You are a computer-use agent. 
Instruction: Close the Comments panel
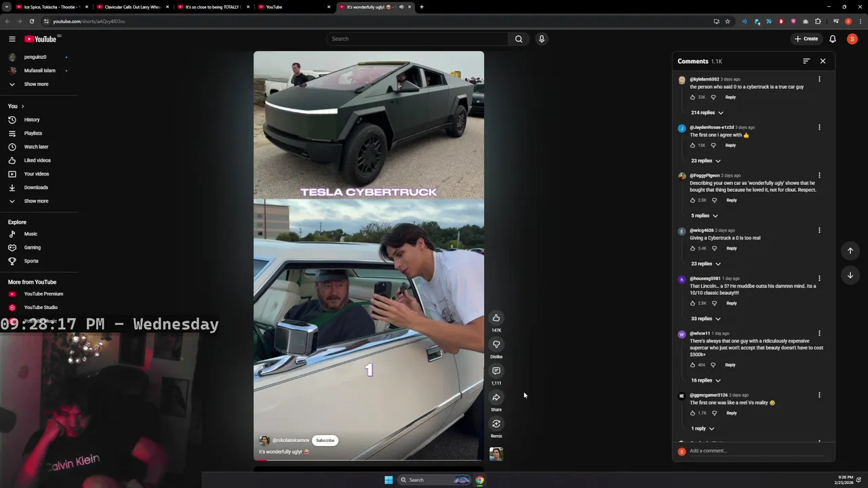823,61
